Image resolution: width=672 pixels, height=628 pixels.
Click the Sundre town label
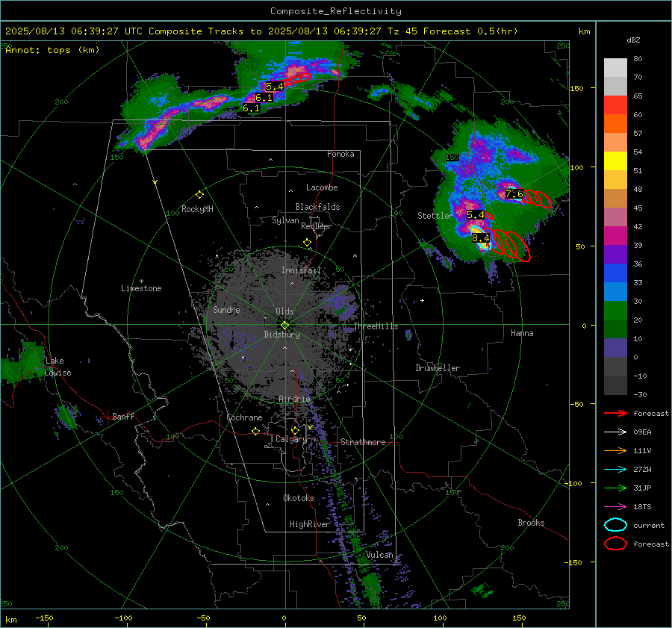pyautogui.click(x=226, y=309)
